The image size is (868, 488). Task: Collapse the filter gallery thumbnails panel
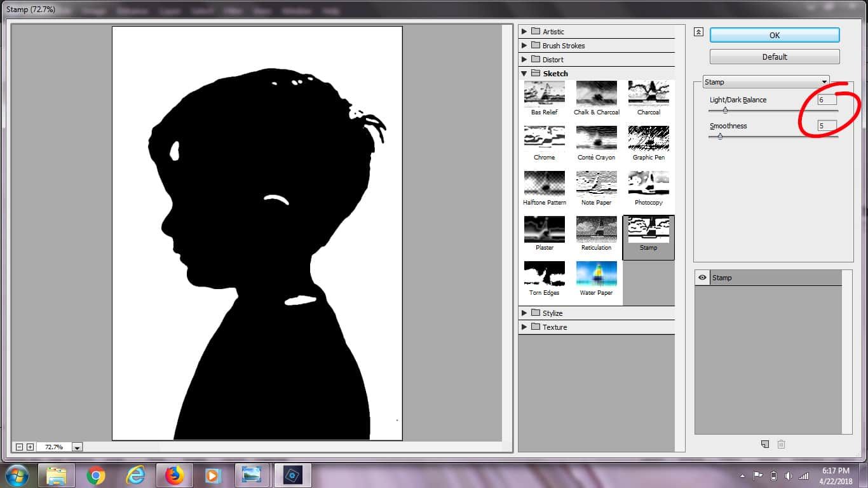point(698,32)
